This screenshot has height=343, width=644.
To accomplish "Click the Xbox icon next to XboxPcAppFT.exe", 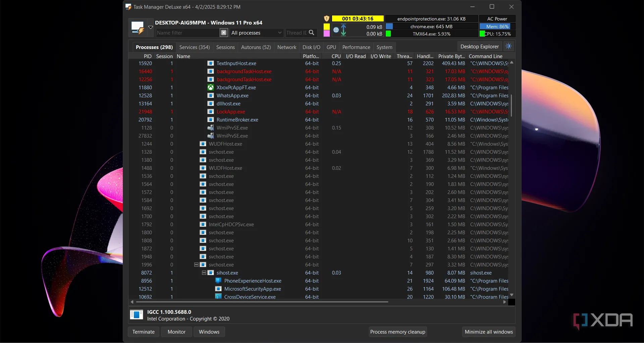I will [211, 88].
